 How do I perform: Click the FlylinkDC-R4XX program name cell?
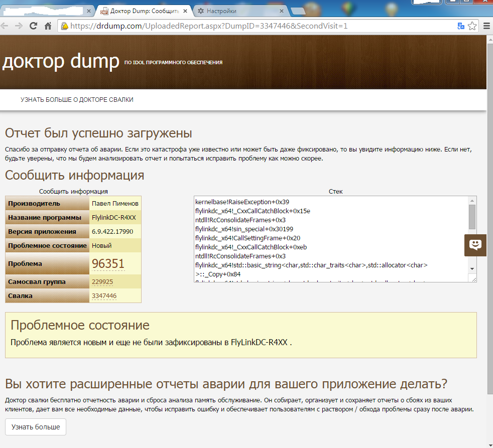[x=115, y=217]
